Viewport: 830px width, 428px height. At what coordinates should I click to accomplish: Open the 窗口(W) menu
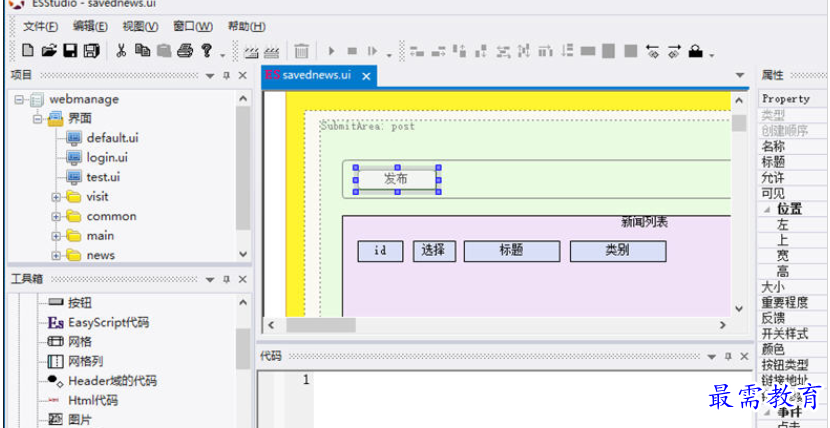(193, 26)
